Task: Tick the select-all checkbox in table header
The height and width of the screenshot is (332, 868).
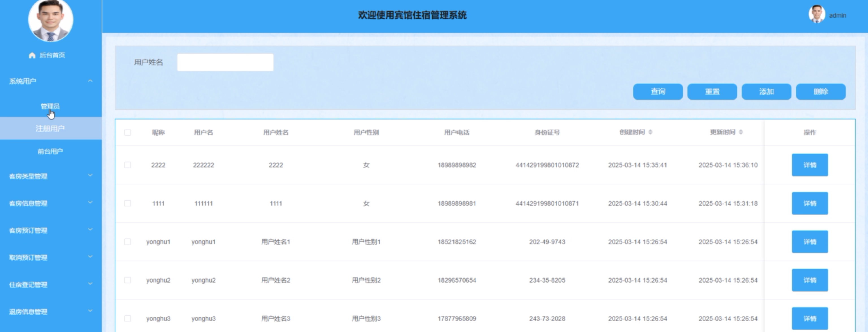Action: tap(128, 132)
